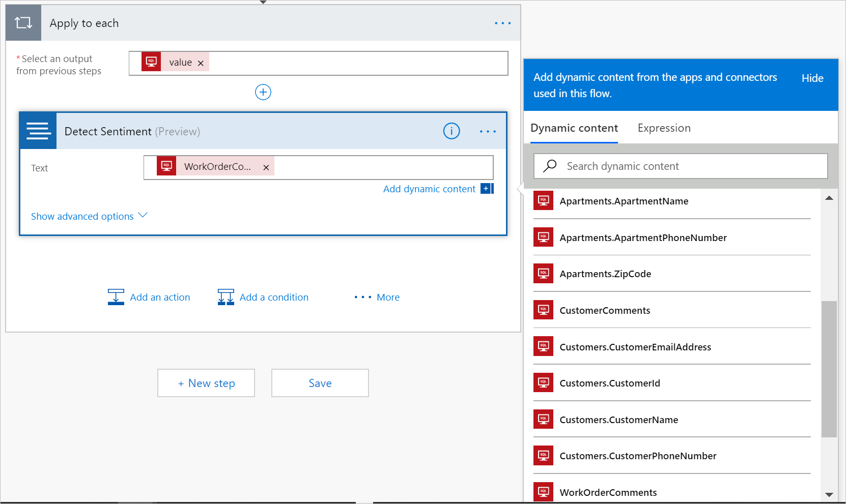Screen dimensions: 846x504
Task: Click the Detect Sentiment info icon
Action: coord(451,131)
